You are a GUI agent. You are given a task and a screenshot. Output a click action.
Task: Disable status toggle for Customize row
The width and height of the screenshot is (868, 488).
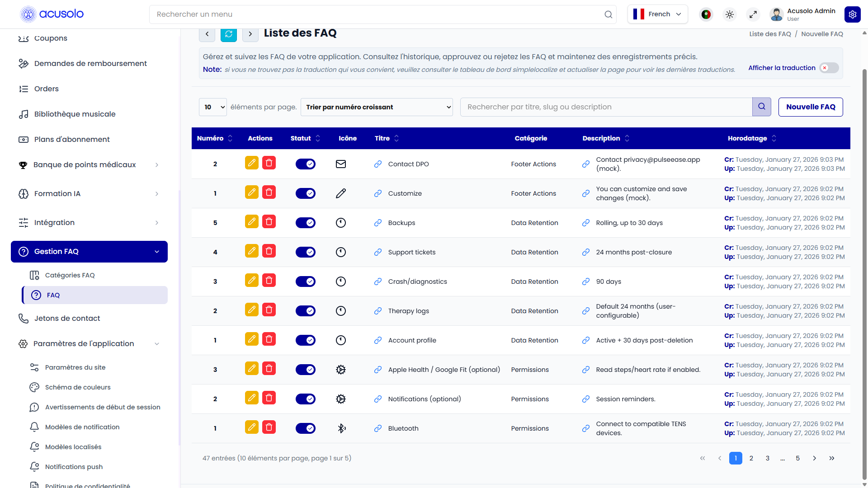[306, 193]
